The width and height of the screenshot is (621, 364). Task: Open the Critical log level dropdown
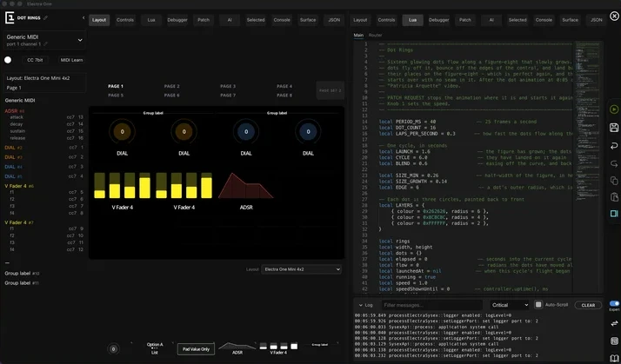click(x=510, y=305)
